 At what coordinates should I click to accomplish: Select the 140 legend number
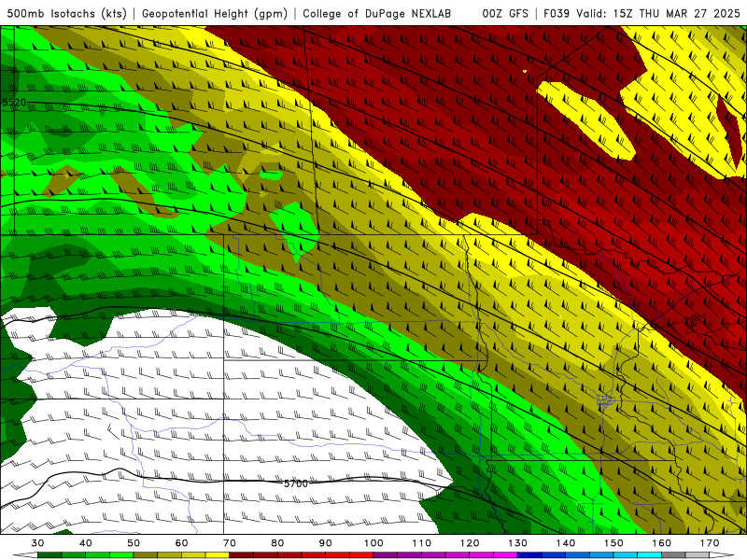[x=566, y=543]
